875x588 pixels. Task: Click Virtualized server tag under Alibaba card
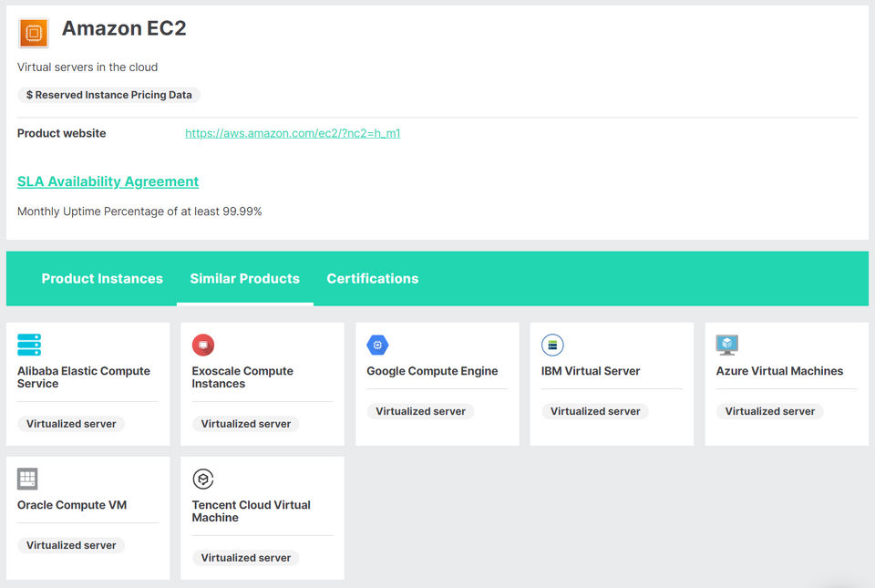click(71, 424)
